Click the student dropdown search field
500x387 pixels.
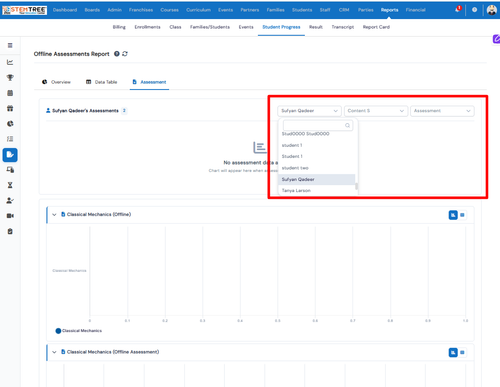(x=317, y=125)
